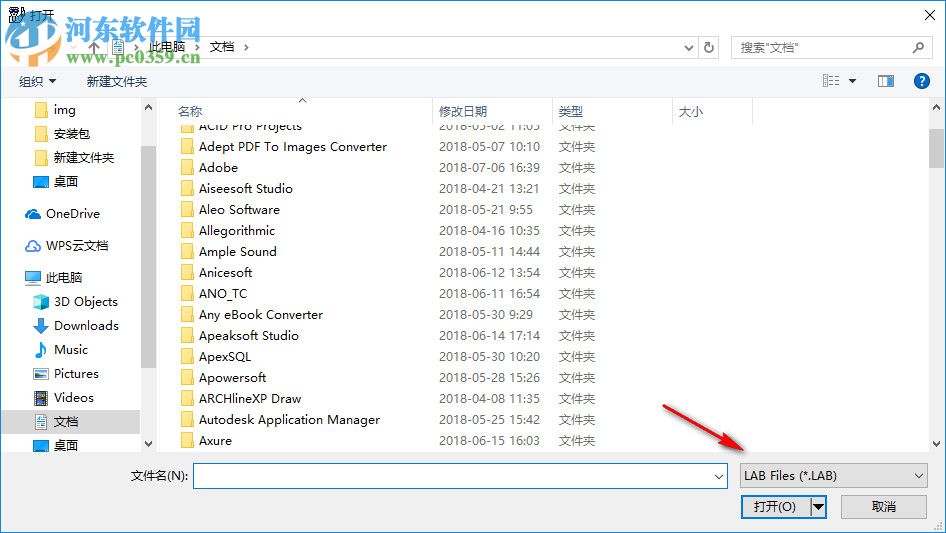Expand the chevron after 此电脑 breadcrumb
Image resolution: width=946 pixels, height=533 pixels.
point(197,47)
